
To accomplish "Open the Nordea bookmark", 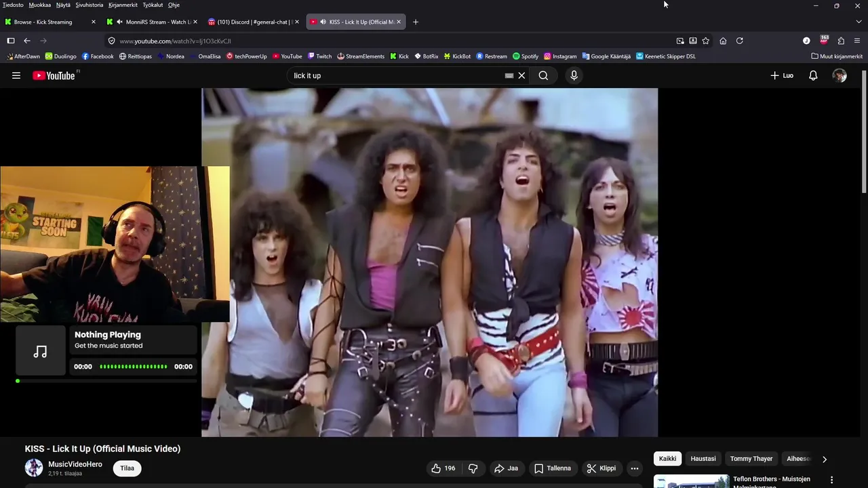I will [170, 56].
